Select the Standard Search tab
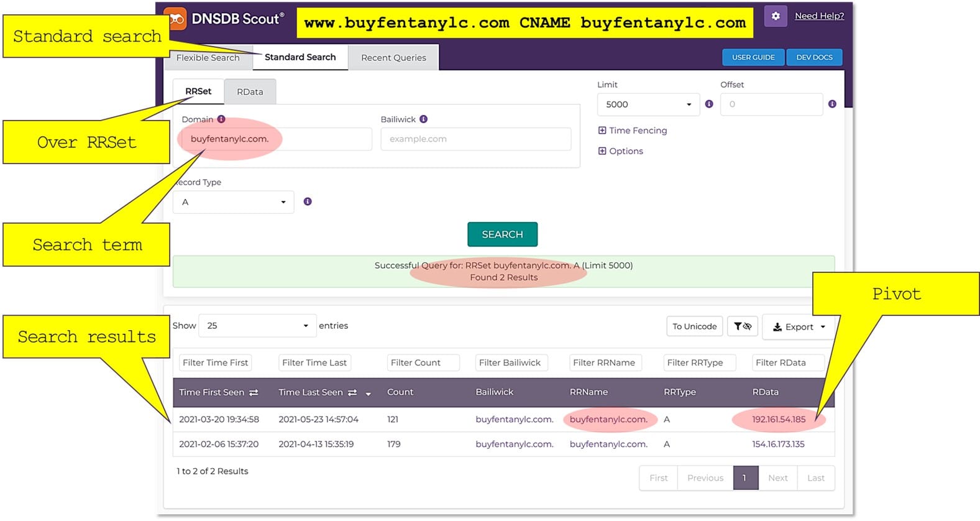This screenshot has height=521, width=980. click(x=300, y=57)
